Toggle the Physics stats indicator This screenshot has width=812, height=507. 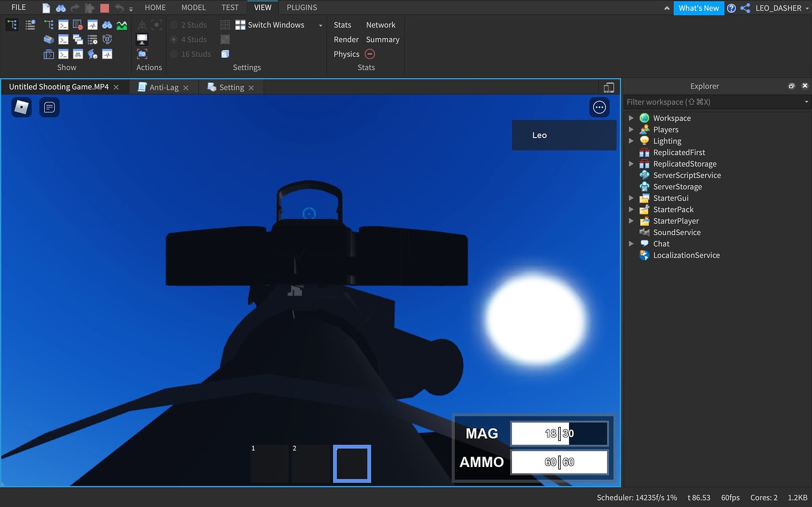(370, 54)
